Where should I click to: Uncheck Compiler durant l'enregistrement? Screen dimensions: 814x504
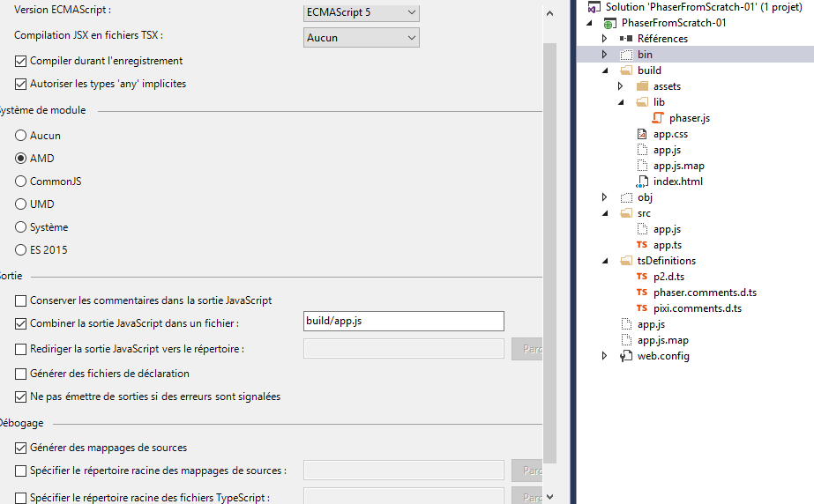point(21,62)
